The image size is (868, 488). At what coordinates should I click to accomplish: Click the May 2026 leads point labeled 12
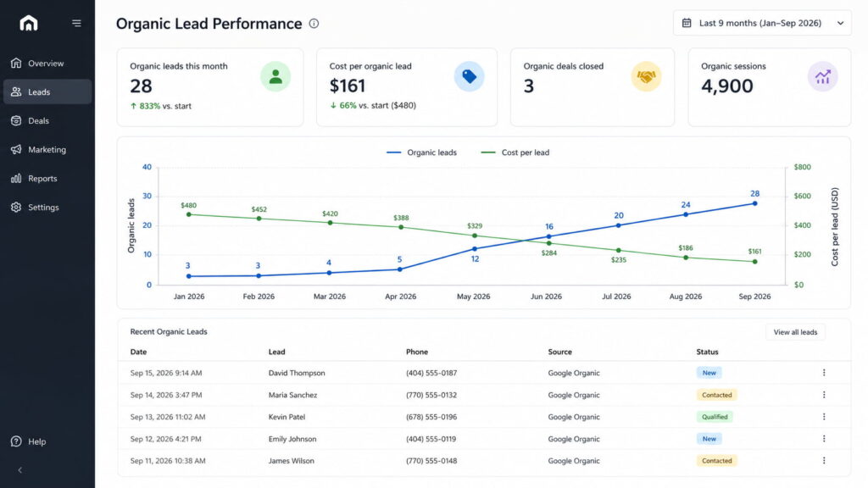coord(475,249)
